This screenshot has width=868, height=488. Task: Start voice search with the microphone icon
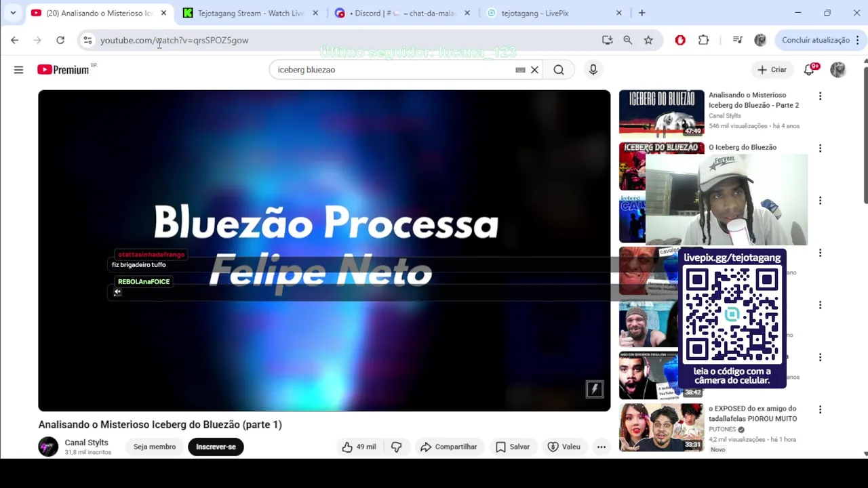(593, 70)
